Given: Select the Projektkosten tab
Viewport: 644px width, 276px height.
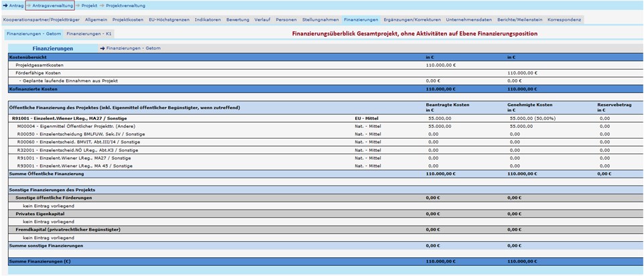Looking at the screenshot, I should pyautogui.click(x=127, y=20).
